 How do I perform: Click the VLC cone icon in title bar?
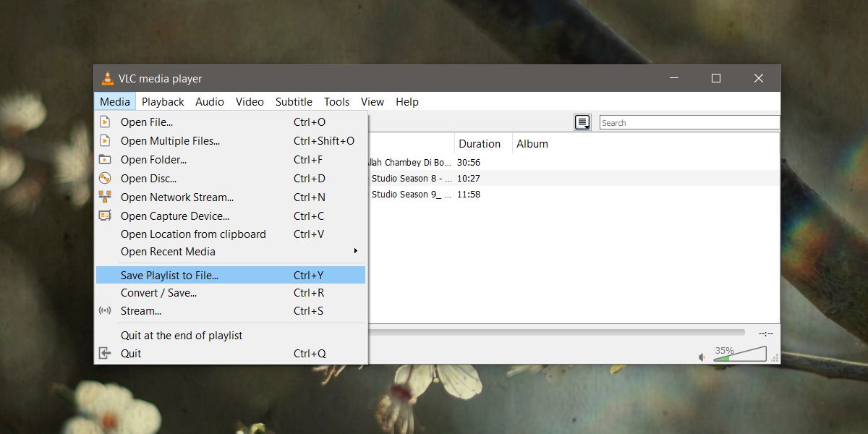(x=108, y=78)
